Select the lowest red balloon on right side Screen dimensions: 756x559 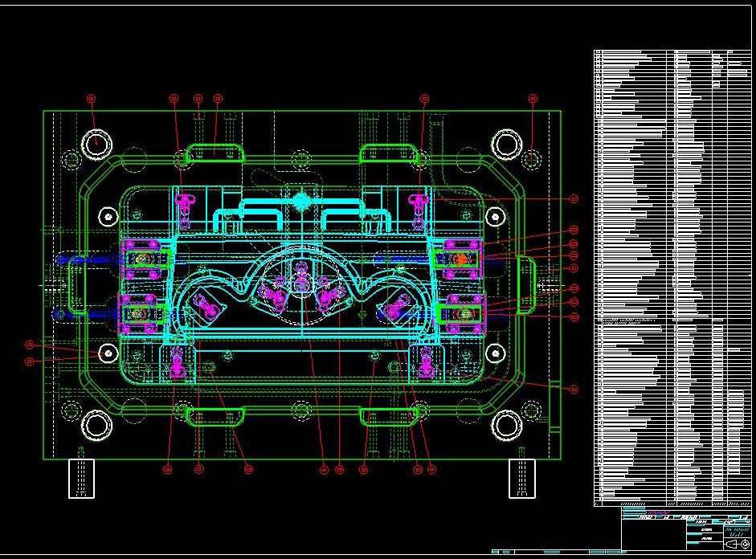coord(574,390)
